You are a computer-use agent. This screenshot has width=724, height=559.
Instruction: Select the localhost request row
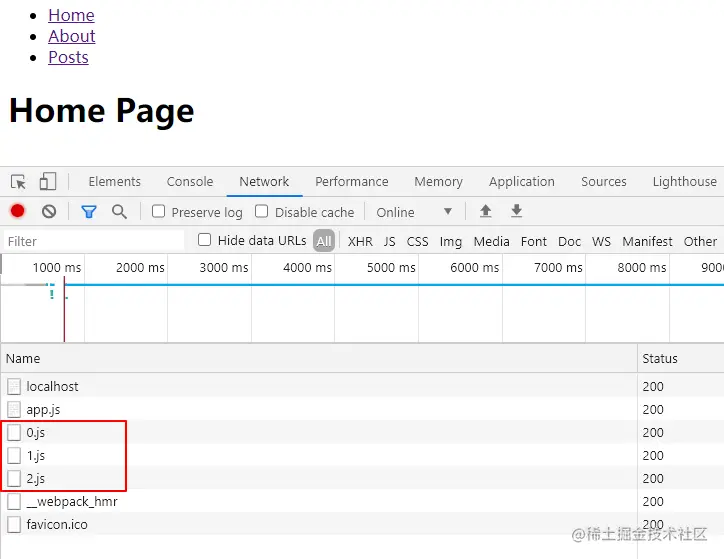[x=362, y=386]
